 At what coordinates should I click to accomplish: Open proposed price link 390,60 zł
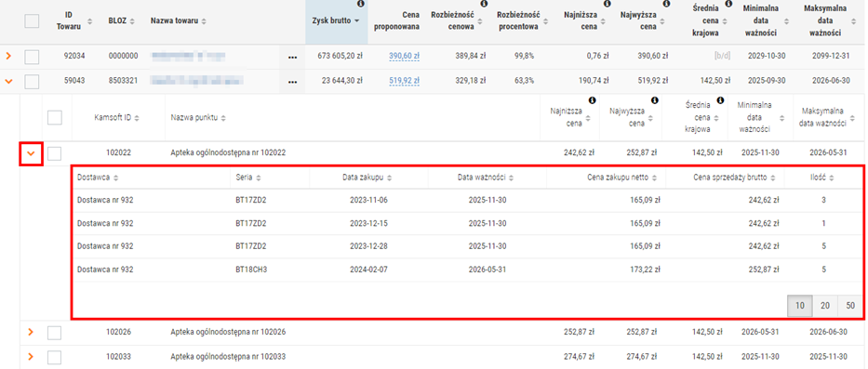click(x=404, y=56)
